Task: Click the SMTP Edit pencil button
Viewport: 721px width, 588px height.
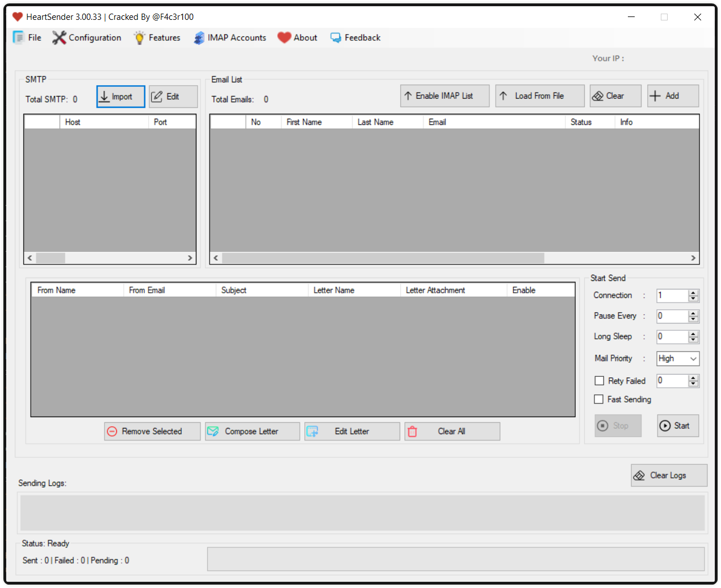Action: (x=173, y=96)
